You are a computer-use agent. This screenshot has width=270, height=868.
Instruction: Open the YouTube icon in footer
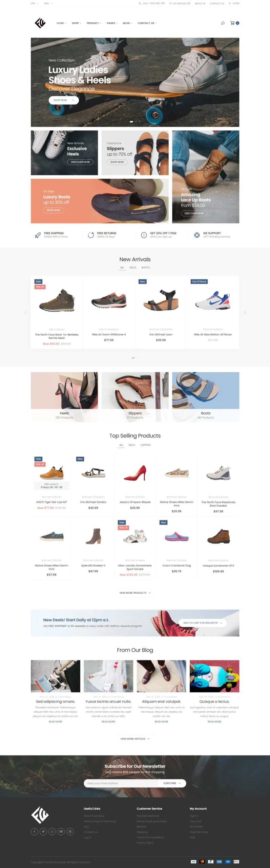click(61, 831)
